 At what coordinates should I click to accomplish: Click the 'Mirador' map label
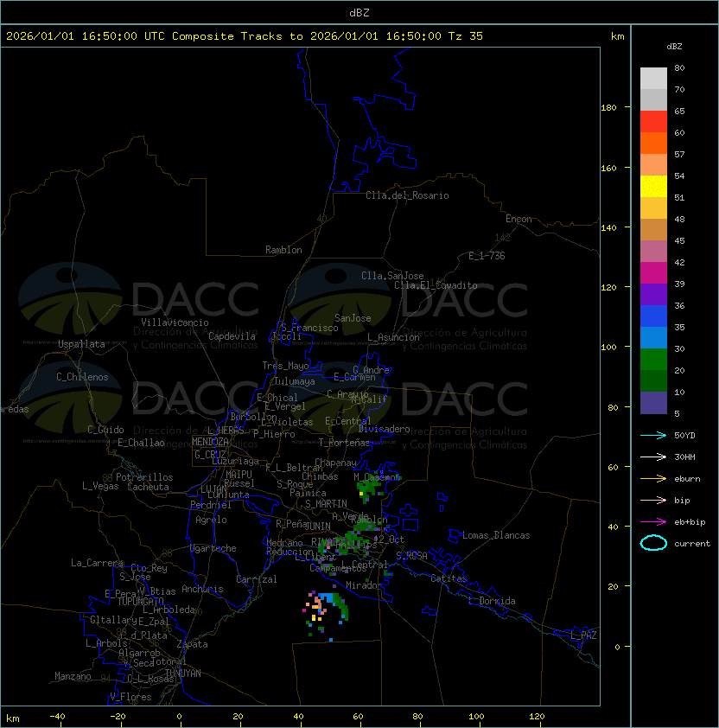pyautogui.click(x=364, y=585)
